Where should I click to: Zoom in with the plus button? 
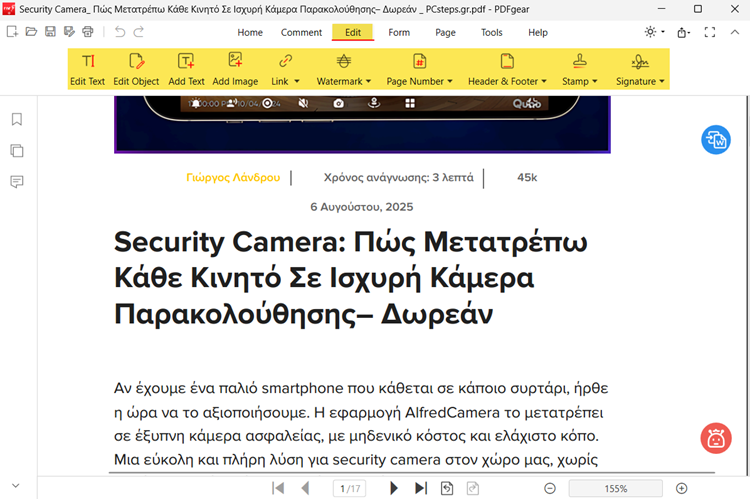tap(682, 488)
